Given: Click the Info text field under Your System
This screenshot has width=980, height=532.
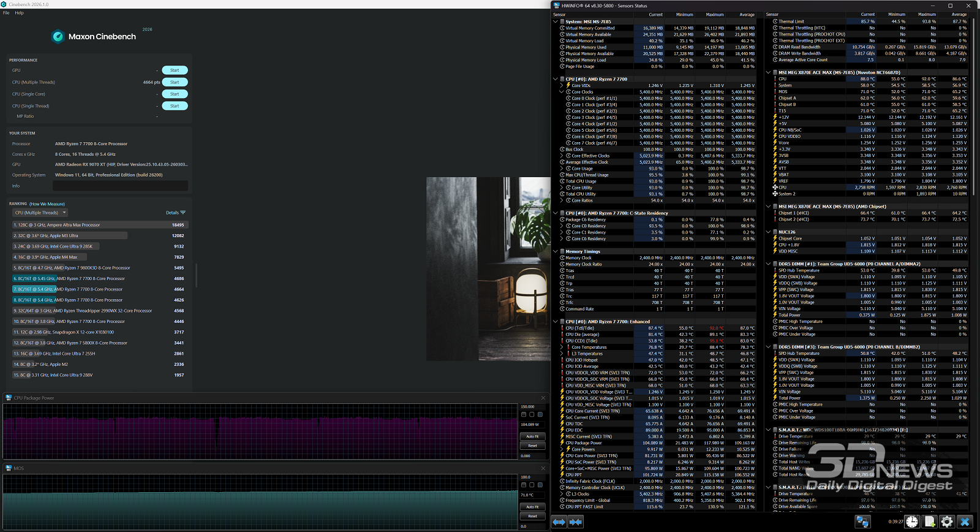Looking at the screenshot, I should 120,186.
